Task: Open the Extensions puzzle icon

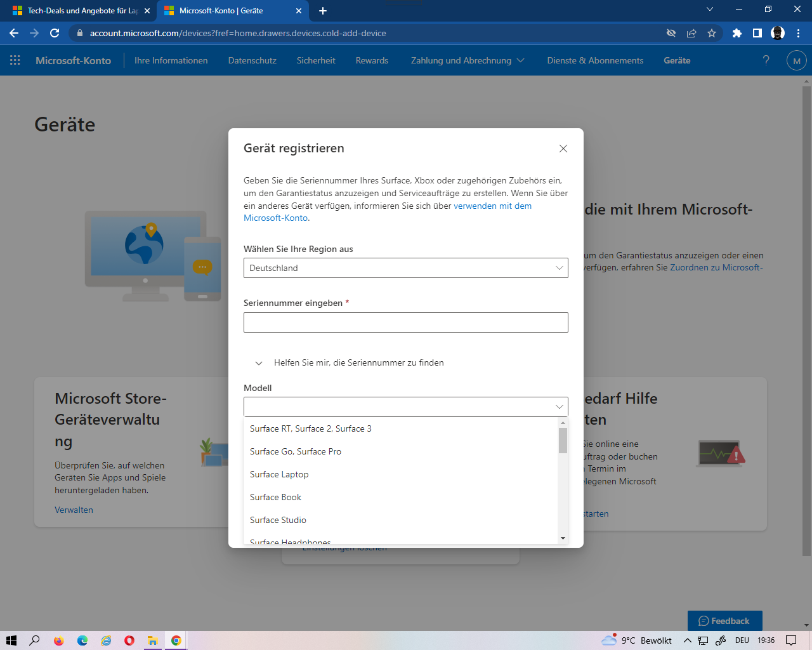Action: tap(737, 33)
